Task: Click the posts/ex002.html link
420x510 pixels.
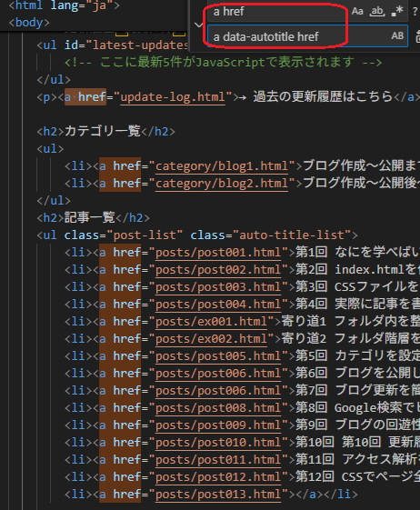Action: point(211,338)
